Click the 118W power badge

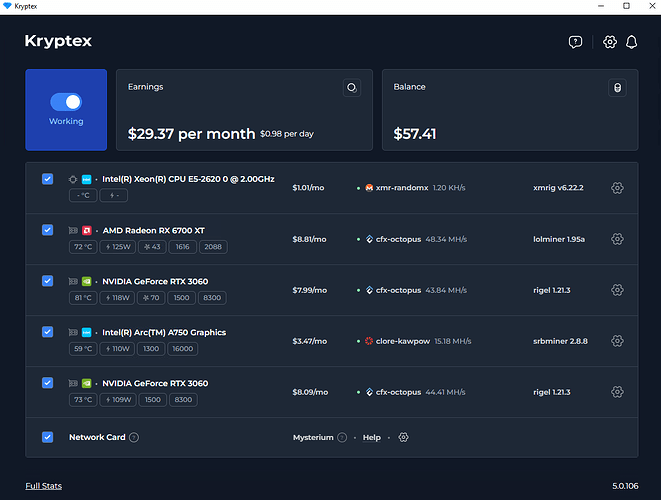[117, 298]
